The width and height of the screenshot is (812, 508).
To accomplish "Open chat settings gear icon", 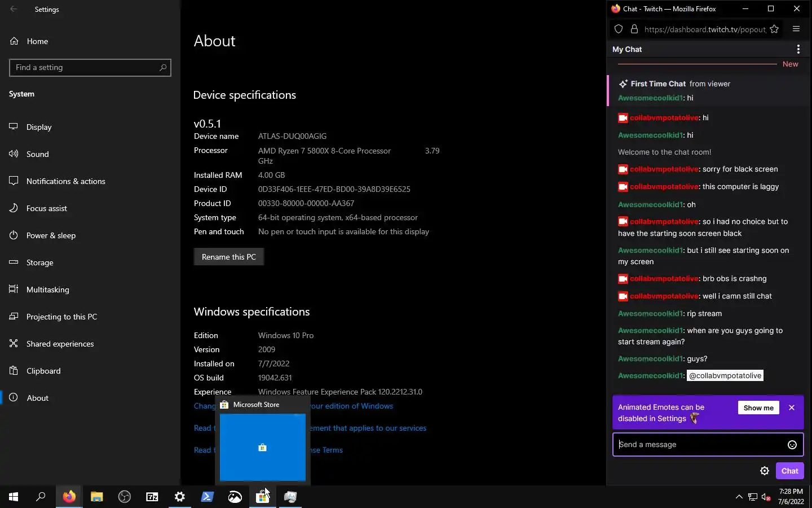I will pos(765,471).
